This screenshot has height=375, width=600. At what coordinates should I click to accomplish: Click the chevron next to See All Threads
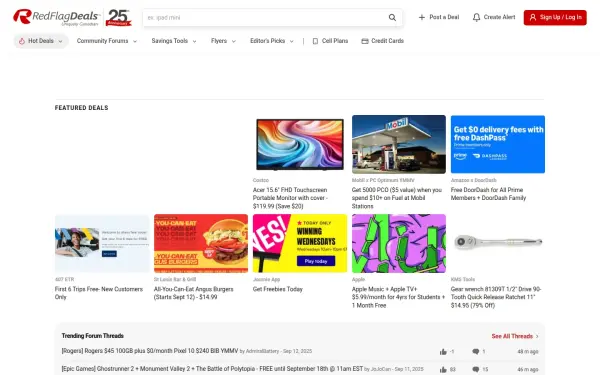[x=537, y=336]
